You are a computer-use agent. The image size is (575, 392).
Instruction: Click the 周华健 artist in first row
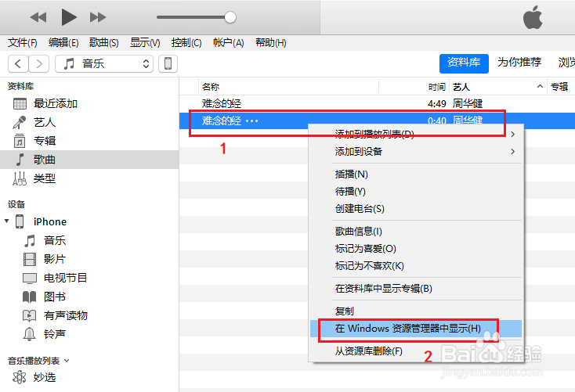tap(468, 104)
